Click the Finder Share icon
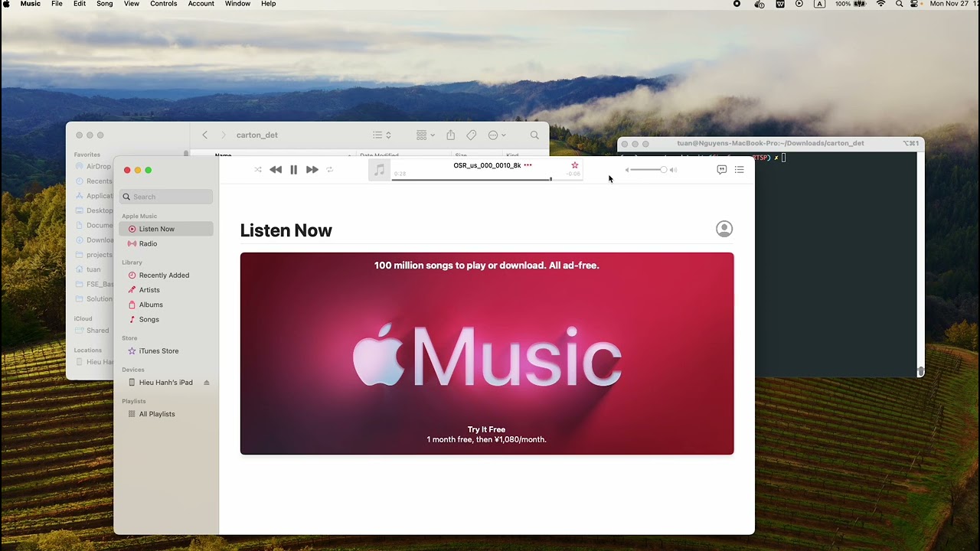This screenshot has width=980, height=551. (x=451, y=135)
